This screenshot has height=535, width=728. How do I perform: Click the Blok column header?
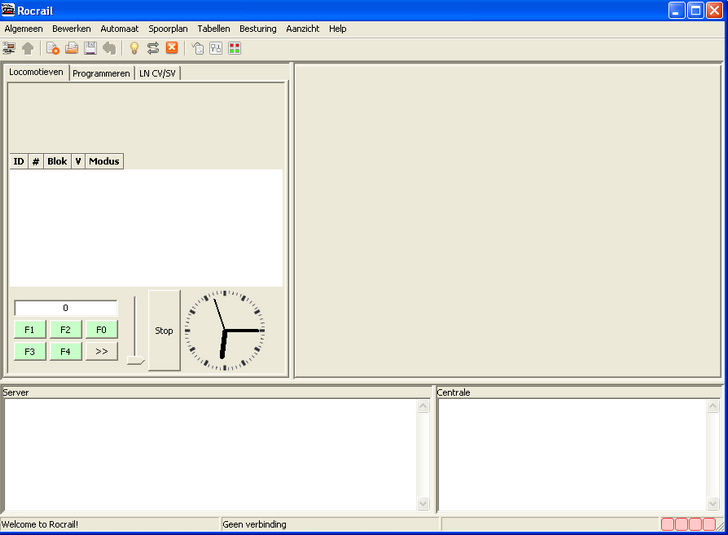tap(57, 161)
